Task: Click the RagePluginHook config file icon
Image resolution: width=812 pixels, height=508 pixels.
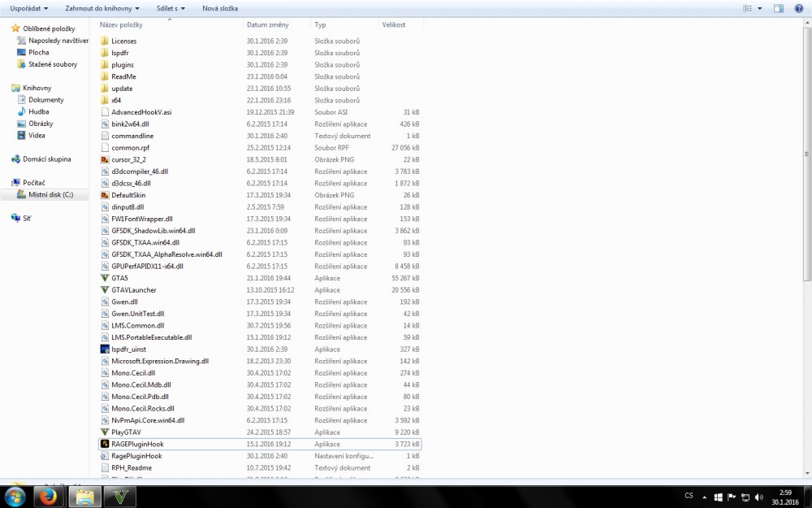Action: (x=105, y=456)
